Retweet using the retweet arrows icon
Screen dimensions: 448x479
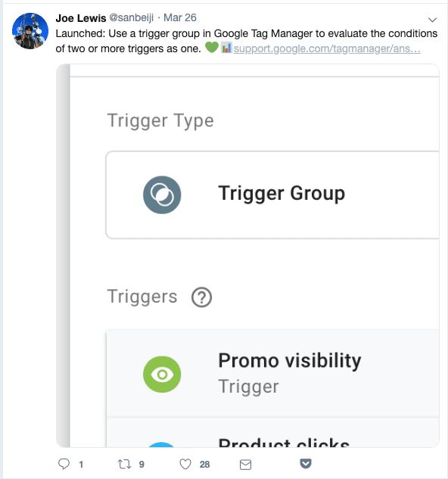pyautogui.click(x=124, y=465)
